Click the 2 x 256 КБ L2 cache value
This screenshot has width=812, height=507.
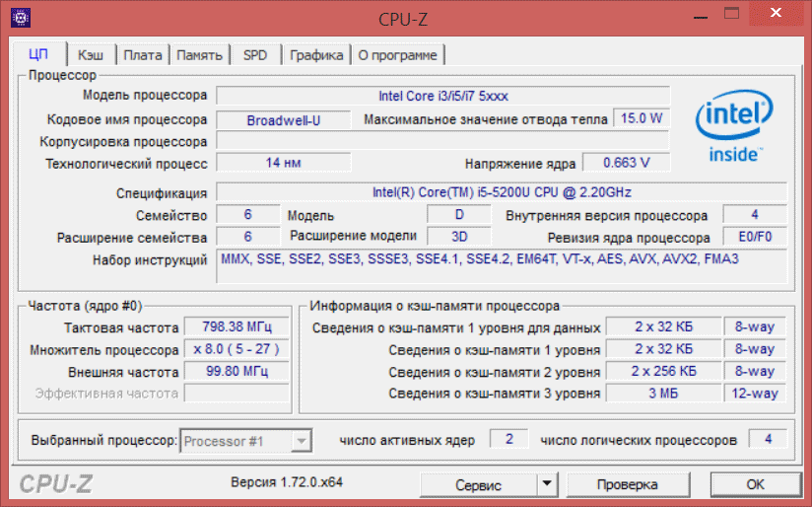[664, 371]
